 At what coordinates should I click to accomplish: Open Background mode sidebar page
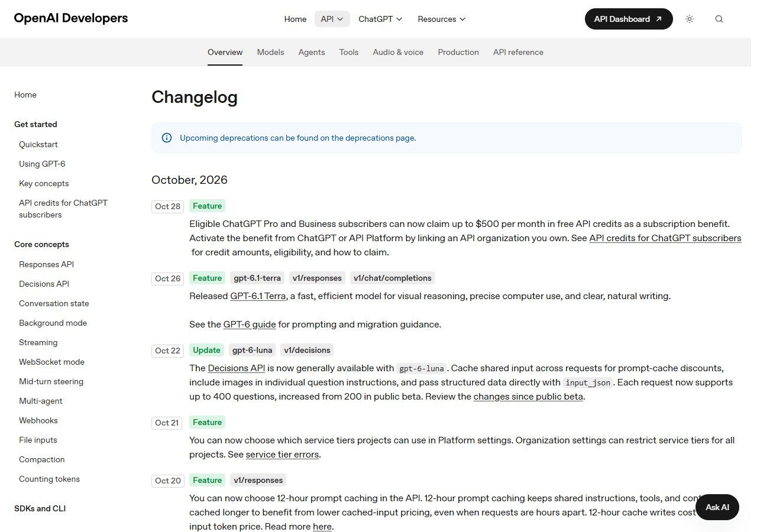(x=53, y=323)
